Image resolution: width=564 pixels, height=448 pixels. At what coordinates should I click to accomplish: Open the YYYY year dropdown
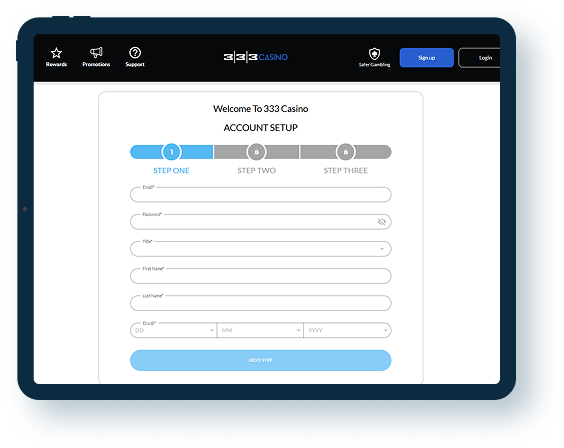pos(347,330)
